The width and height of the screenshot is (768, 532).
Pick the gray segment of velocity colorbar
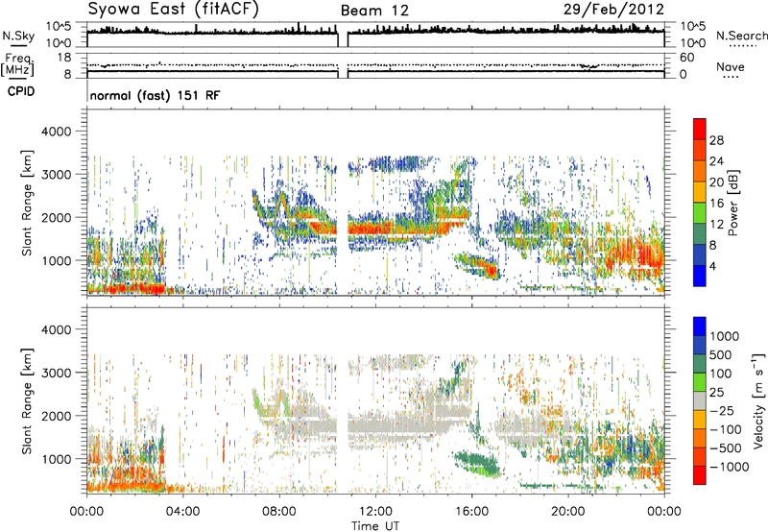700,400
